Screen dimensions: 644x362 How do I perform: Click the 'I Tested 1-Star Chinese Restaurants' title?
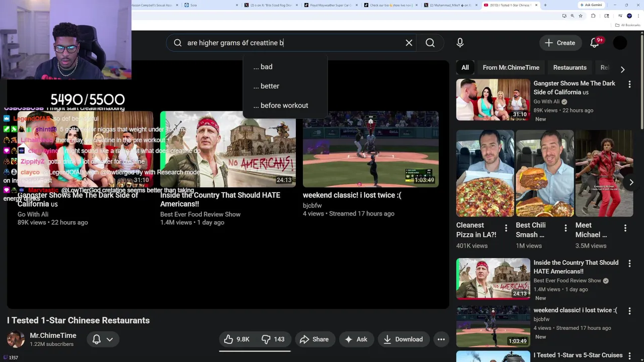point(78,320)
